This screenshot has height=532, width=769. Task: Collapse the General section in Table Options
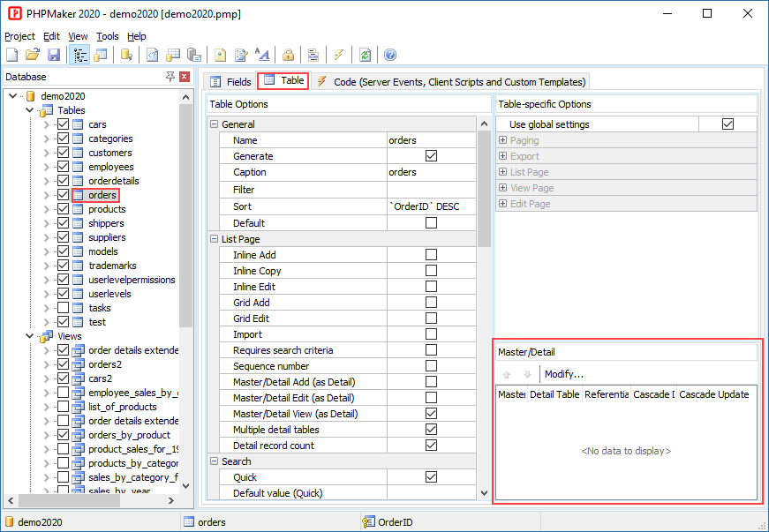pos(215,124)
